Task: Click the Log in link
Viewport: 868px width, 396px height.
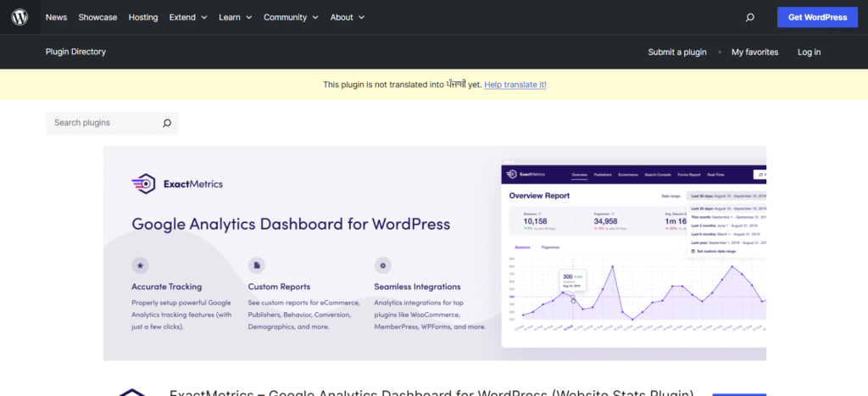Action: (810, 52)
